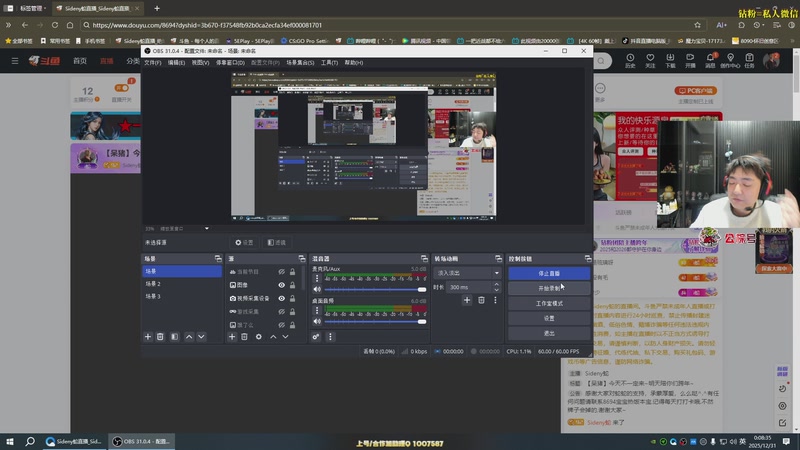
Task: Remove selected source with trash icon
Action: click(x=244, y=337)
